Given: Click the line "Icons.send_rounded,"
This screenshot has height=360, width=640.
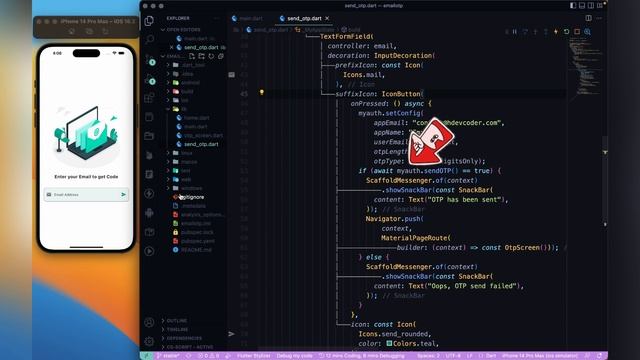Looking at the screenshot, I should click(394, 334).
